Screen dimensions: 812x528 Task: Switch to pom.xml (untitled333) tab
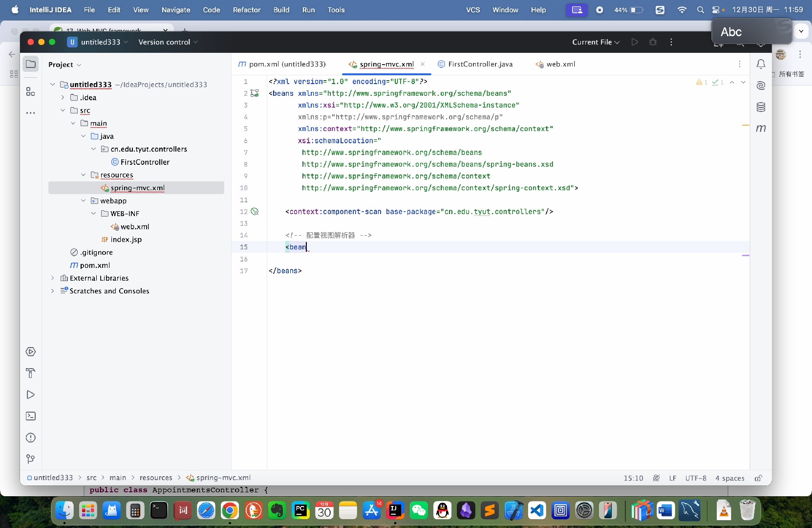282,64
